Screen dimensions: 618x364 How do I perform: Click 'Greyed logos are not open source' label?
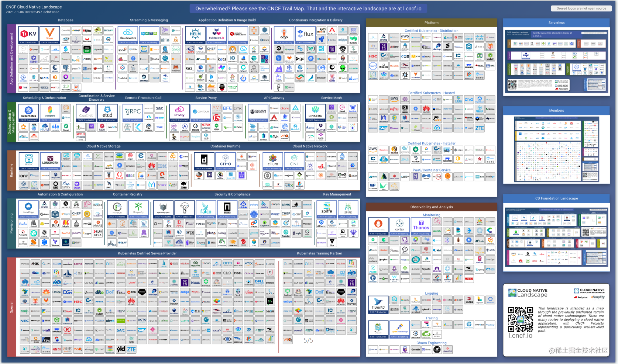click(581, 8)
